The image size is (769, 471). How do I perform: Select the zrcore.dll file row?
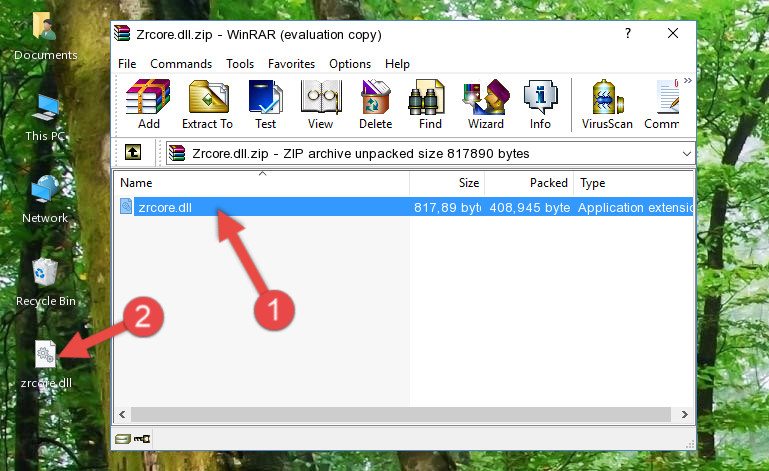point(405,207)
